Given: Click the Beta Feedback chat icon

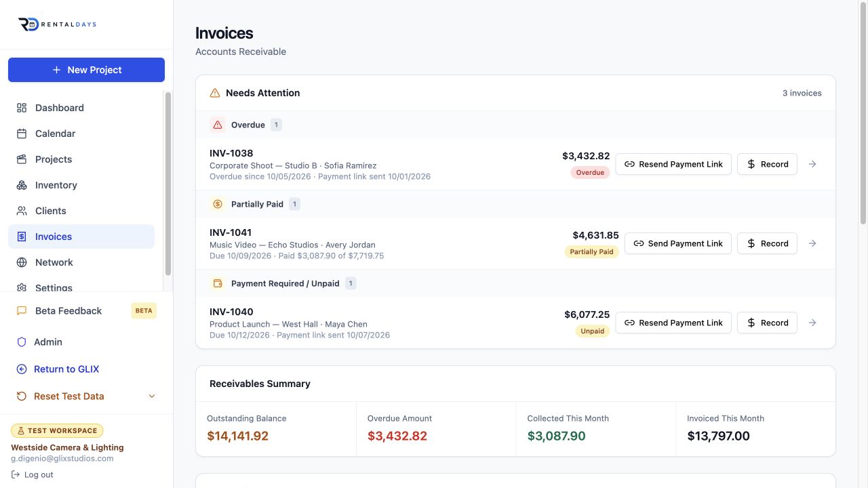Looking at the screenshot, I should point(22,310).
